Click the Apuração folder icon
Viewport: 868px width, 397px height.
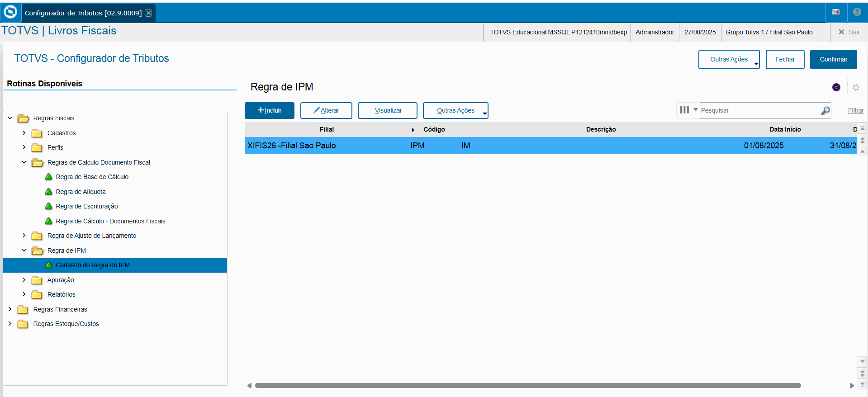pos(37,280)
